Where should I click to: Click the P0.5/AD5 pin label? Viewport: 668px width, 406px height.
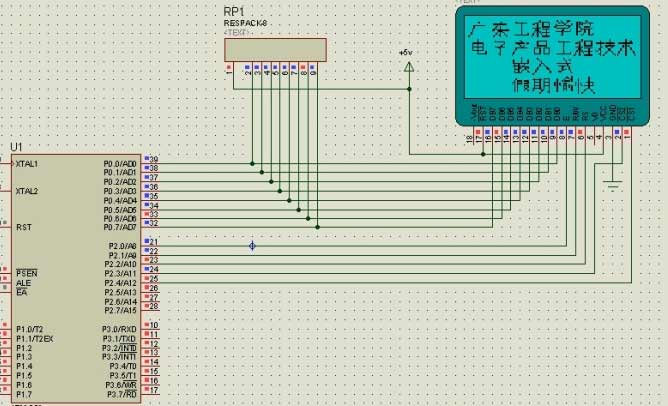(x=120, y=210)
